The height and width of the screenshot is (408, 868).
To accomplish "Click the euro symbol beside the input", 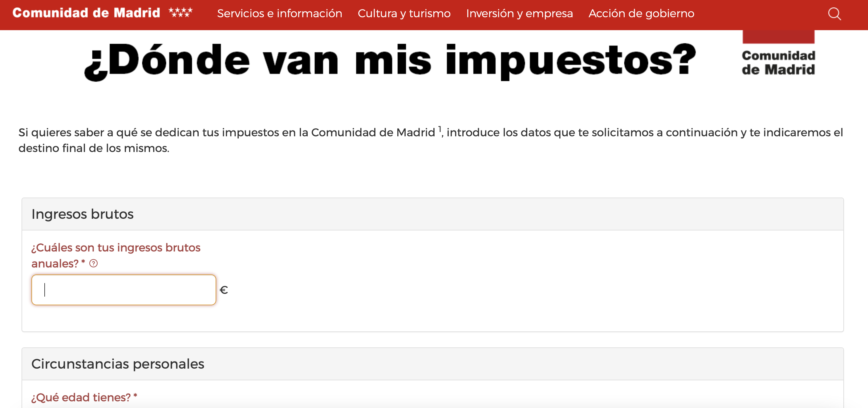I will (x=223, y=290).
